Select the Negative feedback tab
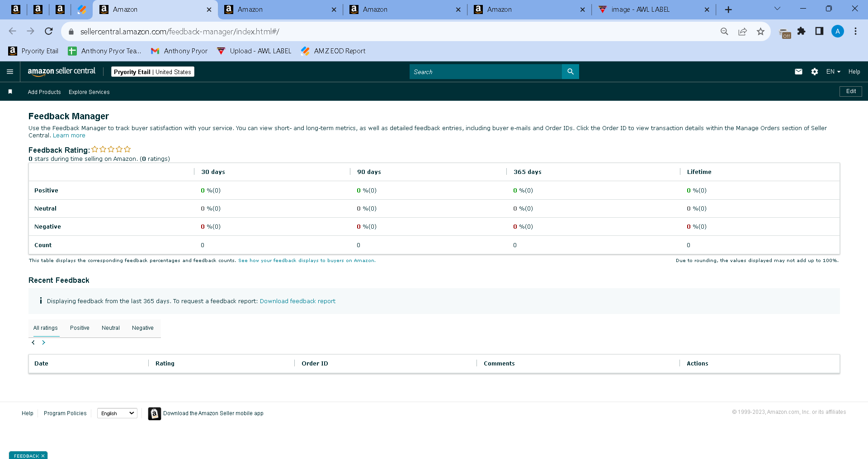This screenshot has width=868, height=459. point(143,328)
